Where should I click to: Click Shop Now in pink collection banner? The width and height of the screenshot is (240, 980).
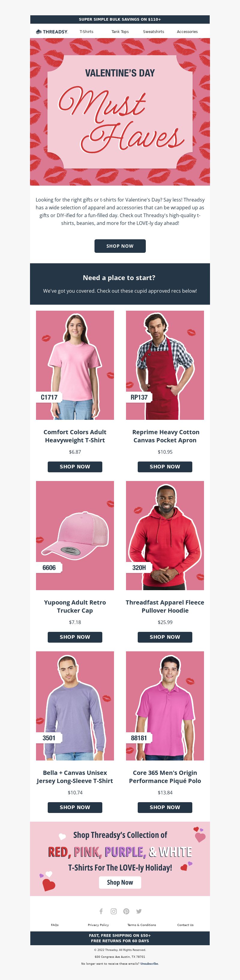click(x=120, y=882)
